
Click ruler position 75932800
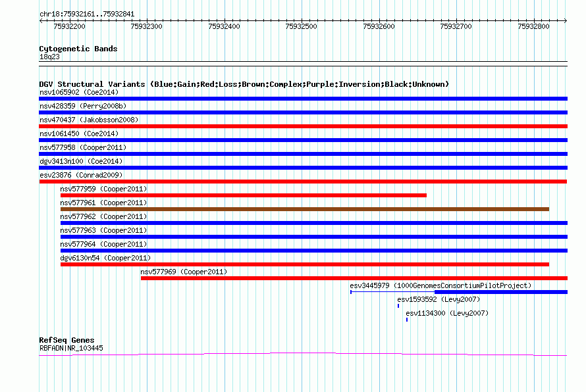(x=534, y=26)
